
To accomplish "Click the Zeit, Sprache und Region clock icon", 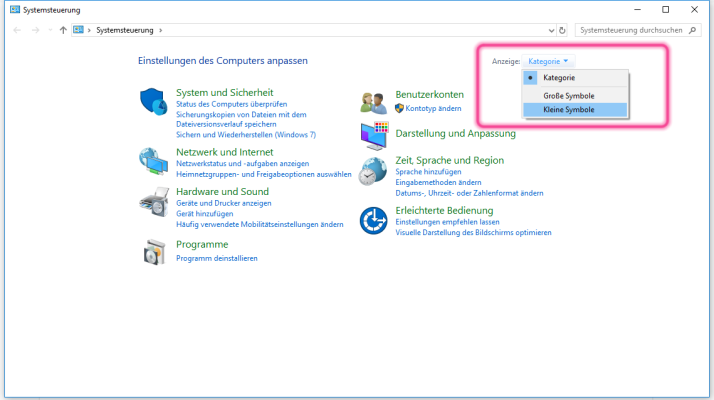I will click(x=373, y=170).
